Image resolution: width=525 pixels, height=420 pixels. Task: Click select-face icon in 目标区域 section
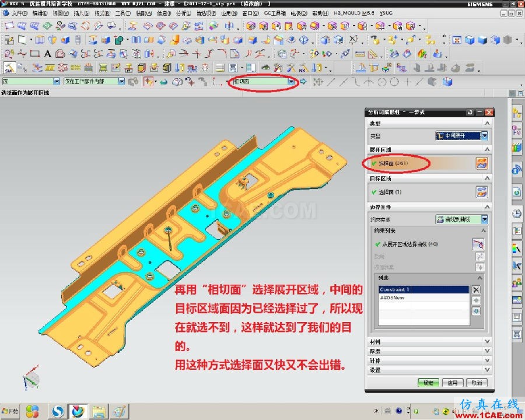click(481, 192)
